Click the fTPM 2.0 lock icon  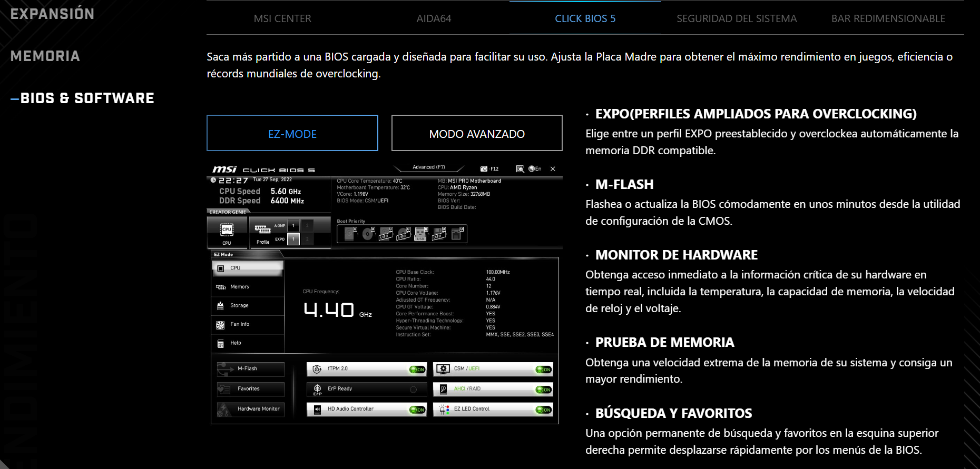(317, 369)
